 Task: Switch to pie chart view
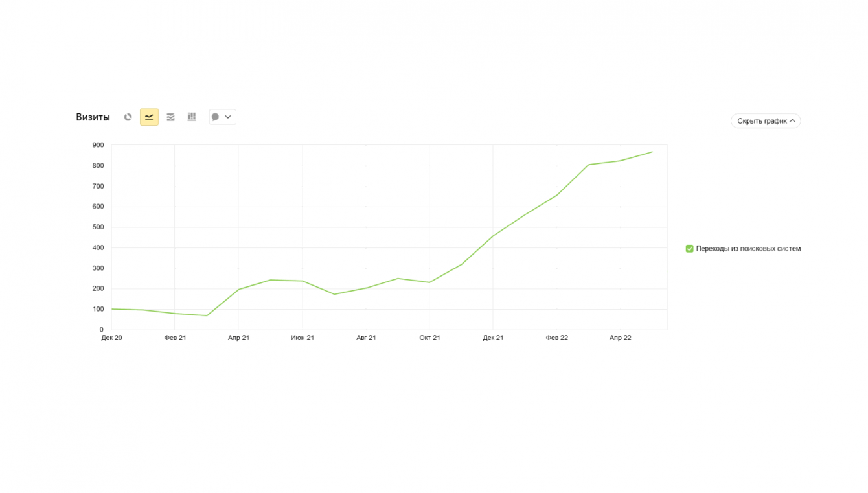coord(128,117)
